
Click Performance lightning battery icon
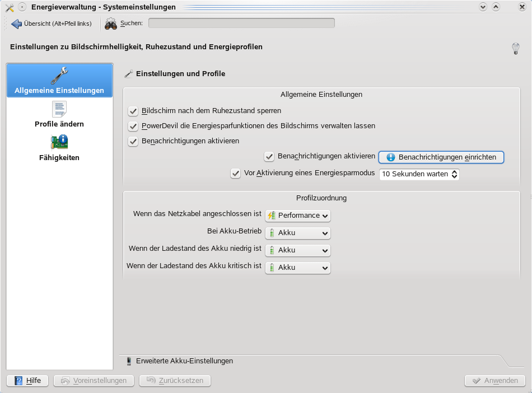272,216
